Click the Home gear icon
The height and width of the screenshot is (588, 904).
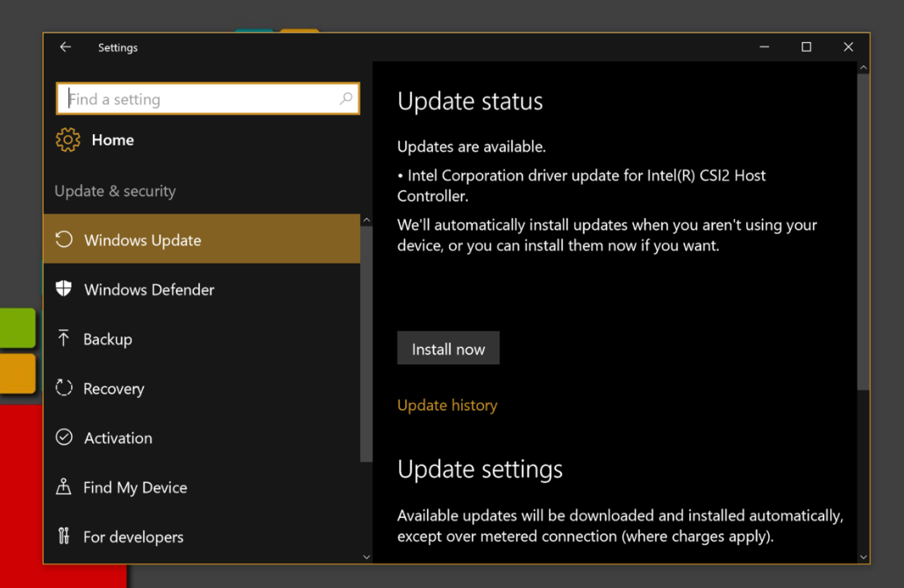pyautogui.click(x=68, y=139)
